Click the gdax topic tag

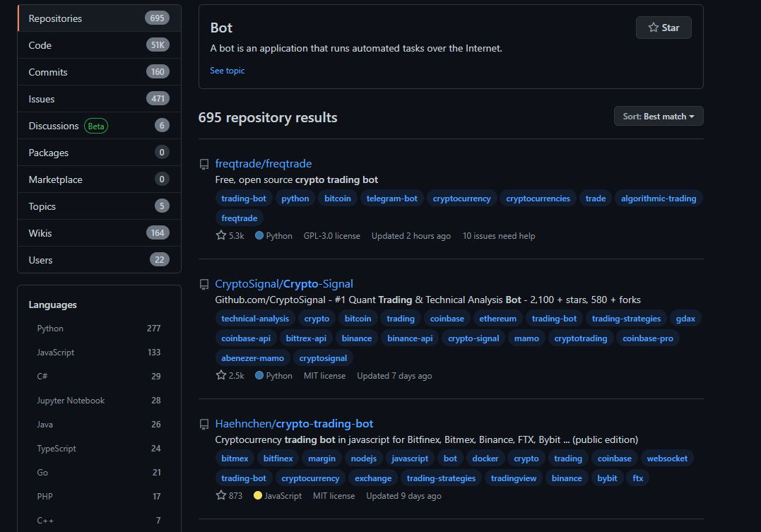(x=685, y=319)
